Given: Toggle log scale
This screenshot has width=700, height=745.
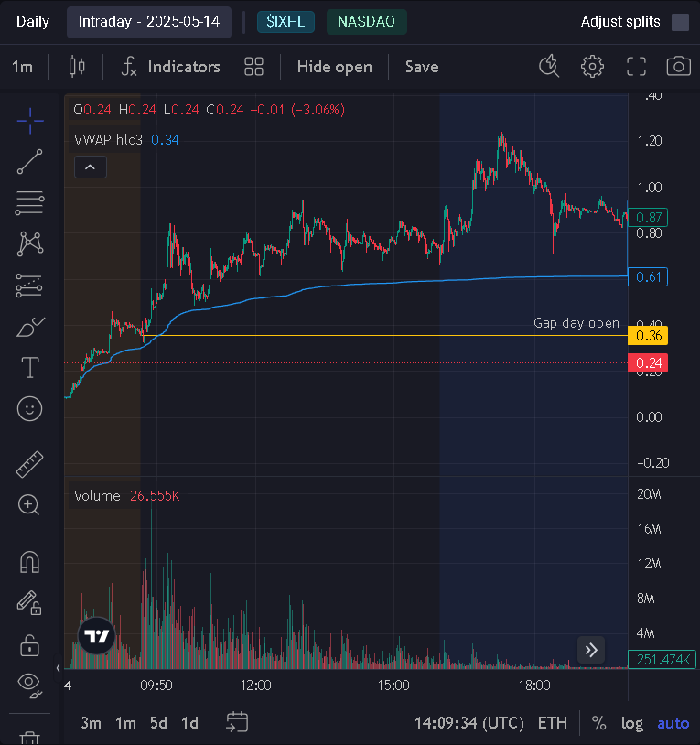Looking at the screenshot, I should (x=632, y=723).
